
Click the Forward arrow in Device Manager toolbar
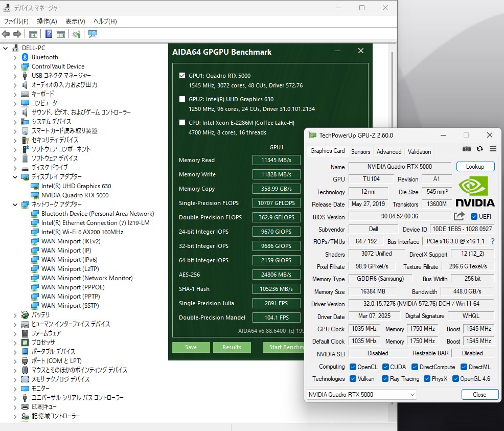[17, 34]
